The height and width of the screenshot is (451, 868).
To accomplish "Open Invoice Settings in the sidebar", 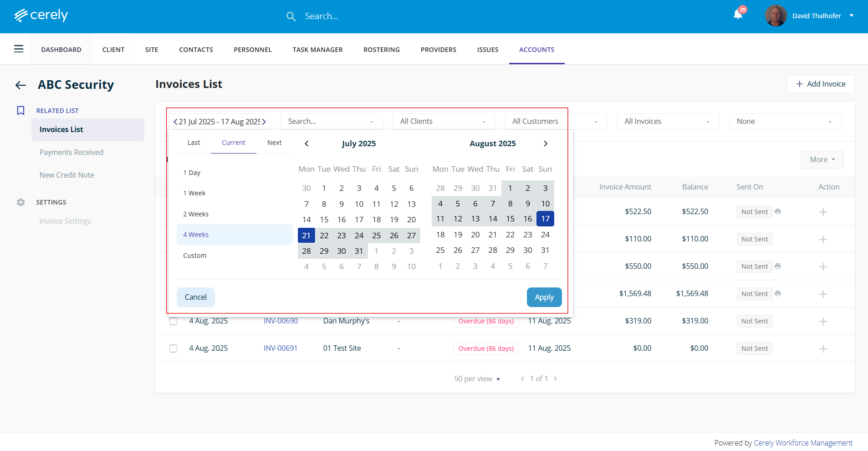I will (x=65, y=221).
